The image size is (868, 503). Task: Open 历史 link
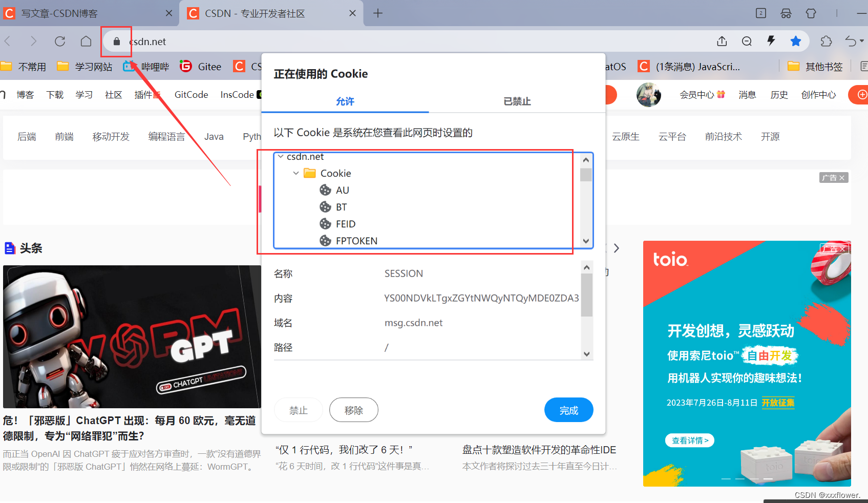point(779,95)
